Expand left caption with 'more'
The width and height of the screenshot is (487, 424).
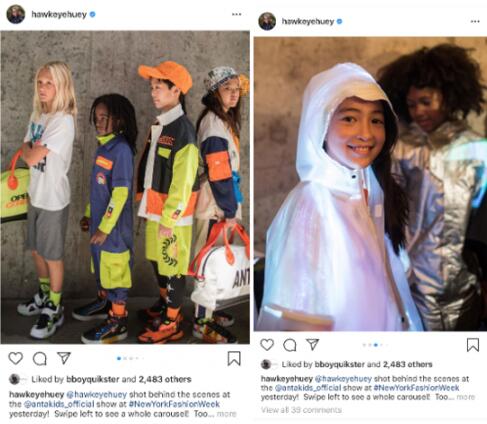(x=227, y=414)
